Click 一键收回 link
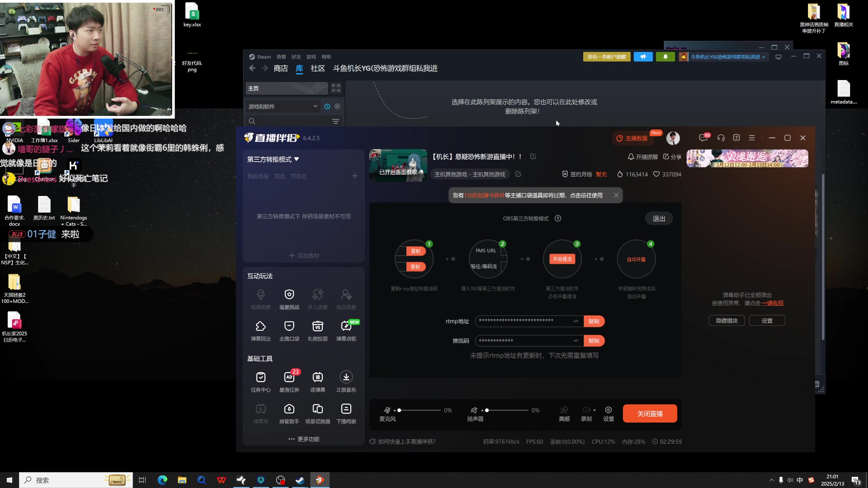This screenshot has height=488, width=868. click(x=772, y=303)
